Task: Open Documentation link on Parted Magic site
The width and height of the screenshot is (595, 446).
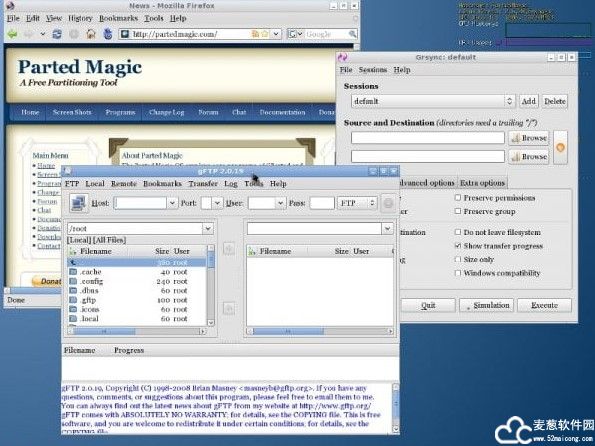Action: (282, 112)
